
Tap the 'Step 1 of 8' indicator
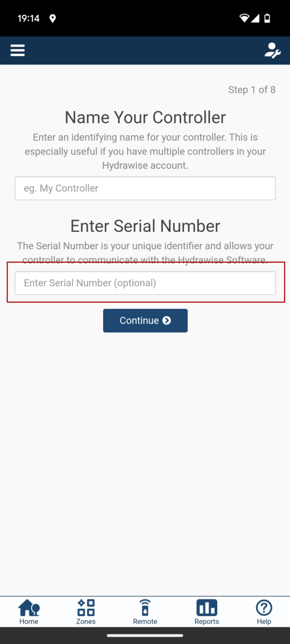tap(252, 90)
